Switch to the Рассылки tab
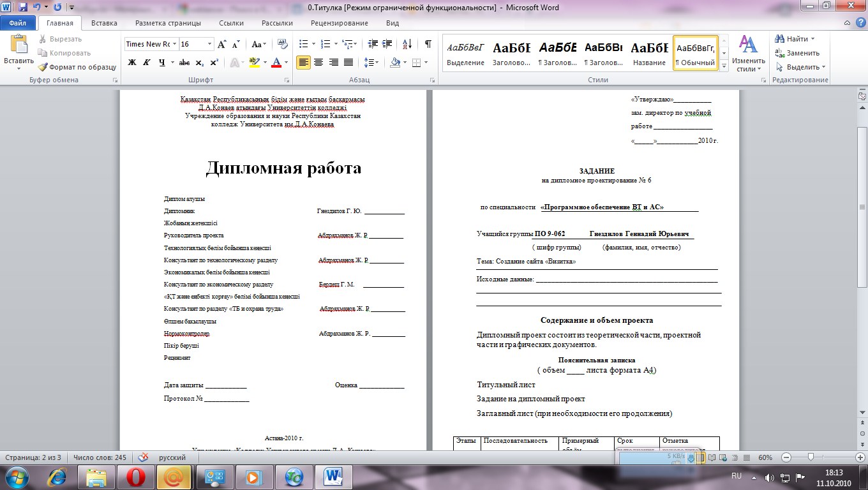 [277, 23]
